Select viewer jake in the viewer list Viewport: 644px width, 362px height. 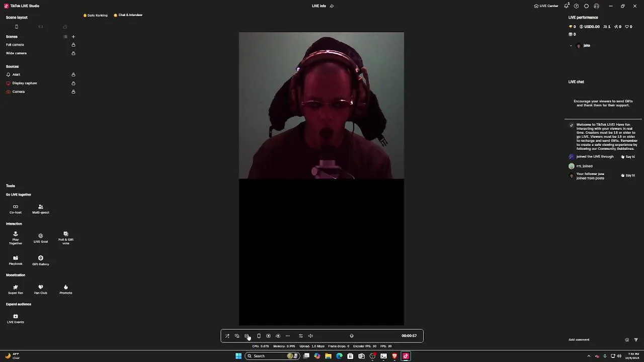[x=584, y=46]
